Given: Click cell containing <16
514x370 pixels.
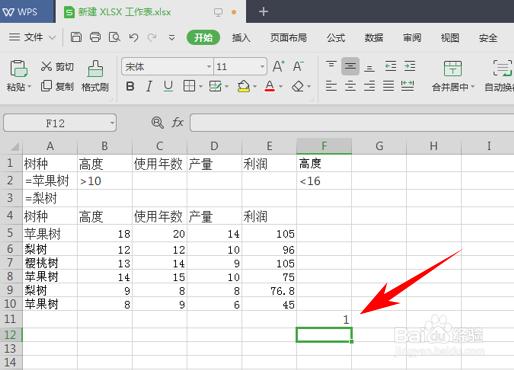Looking at the screenshot, I should click(324, 181).
